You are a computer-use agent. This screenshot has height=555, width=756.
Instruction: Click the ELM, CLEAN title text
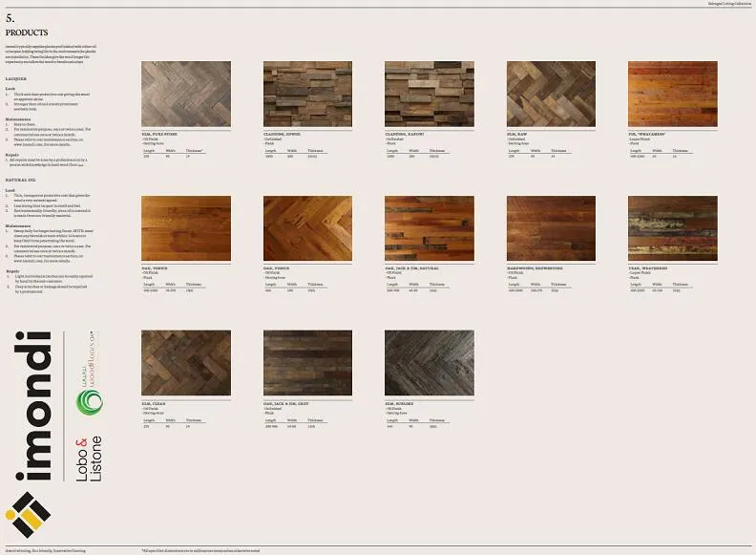pyautogui.click(x=154, y=403)
